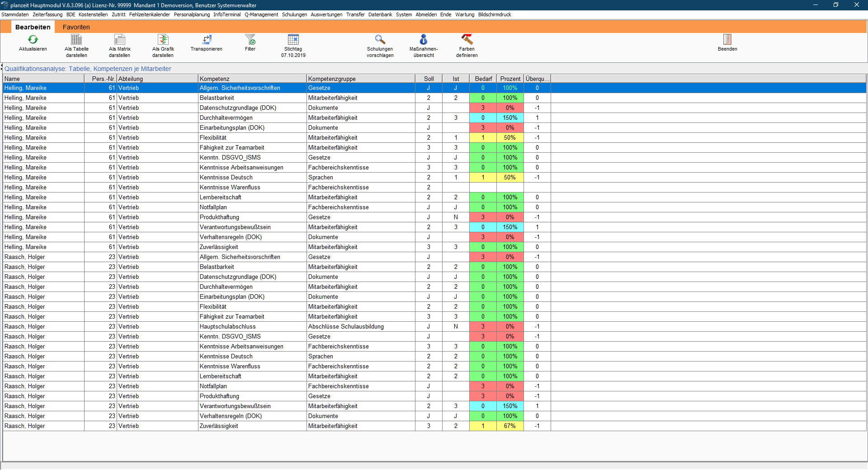Open the Filter tool
868x470 pixels.
250,40
